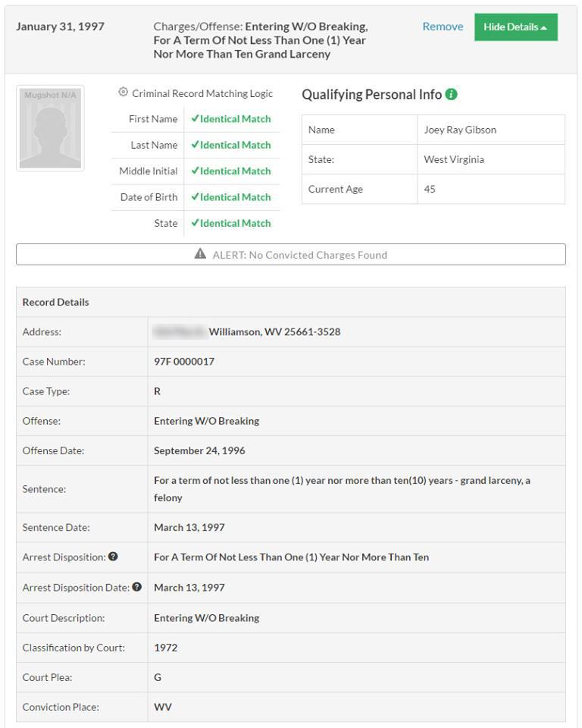
Task: Click the case number 97F 0000017
Action: [184, 362]
